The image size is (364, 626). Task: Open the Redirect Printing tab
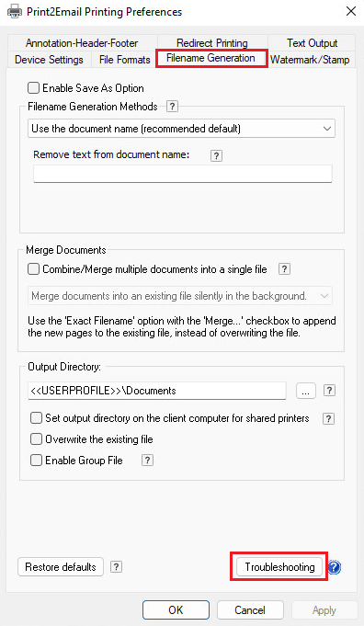[x=212, y=42]
